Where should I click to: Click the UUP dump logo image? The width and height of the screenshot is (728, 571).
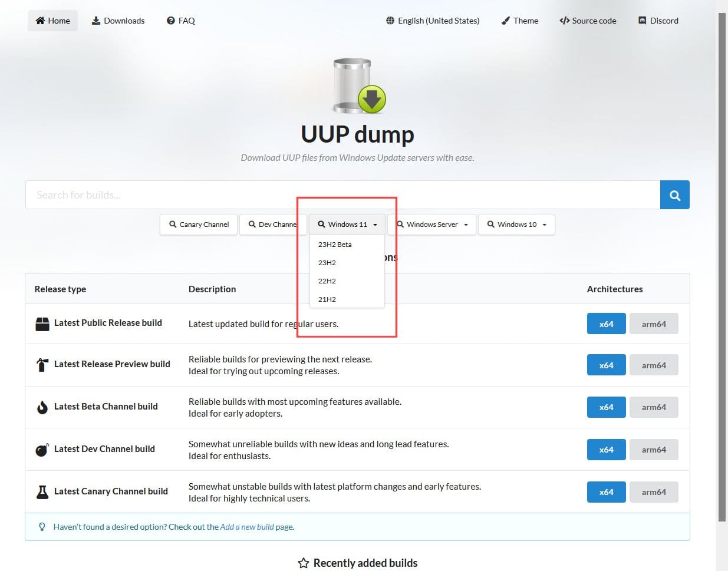click(x=358, y=85)
